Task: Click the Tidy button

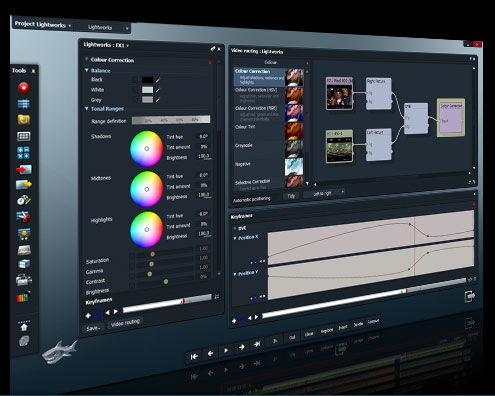Action: (x=291, y=196)
